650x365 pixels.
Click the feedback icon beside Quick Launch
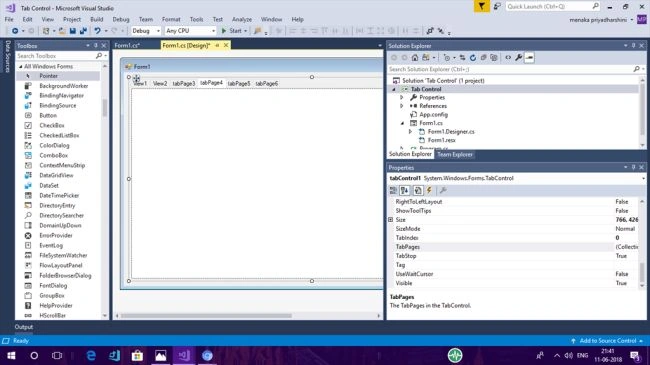pos(497,6)
